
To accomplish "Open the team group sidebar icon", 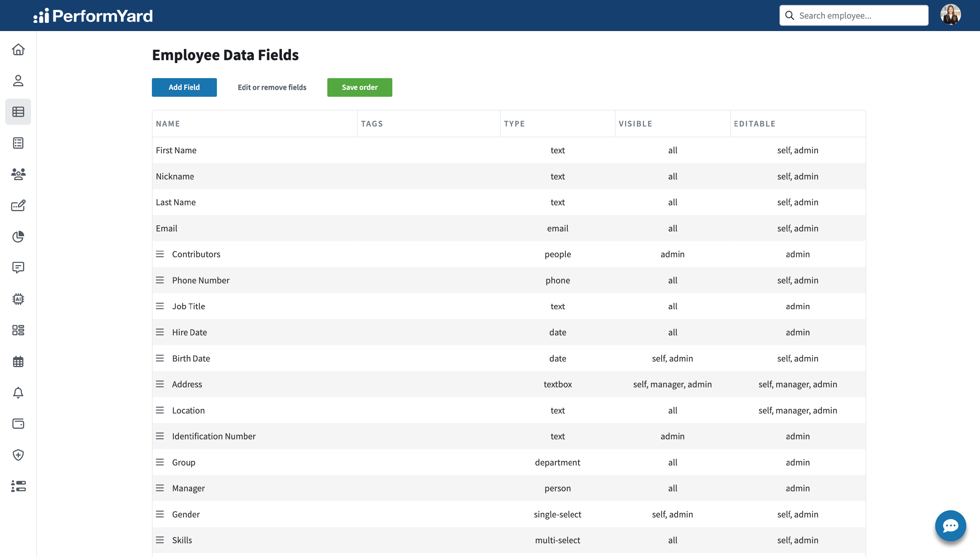I will coord(18,174).
